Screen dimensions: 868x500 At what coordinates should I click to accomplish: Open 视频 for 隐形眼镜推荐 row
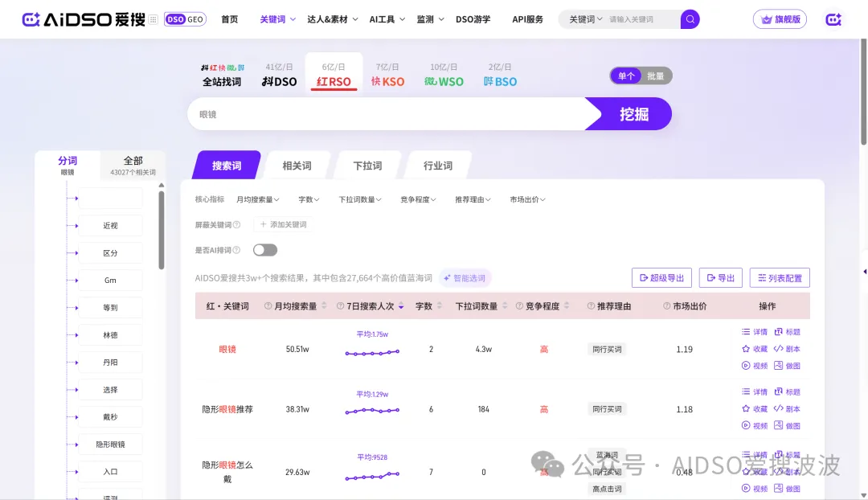755,426
